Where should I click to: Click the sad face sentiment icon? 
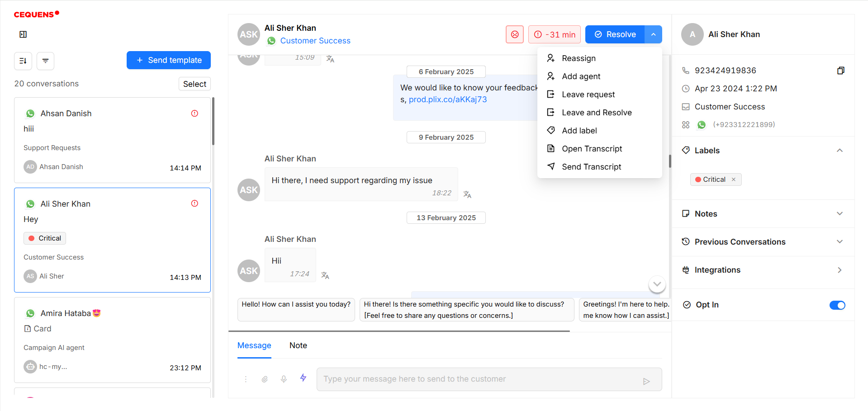click(x=515, y=34)
